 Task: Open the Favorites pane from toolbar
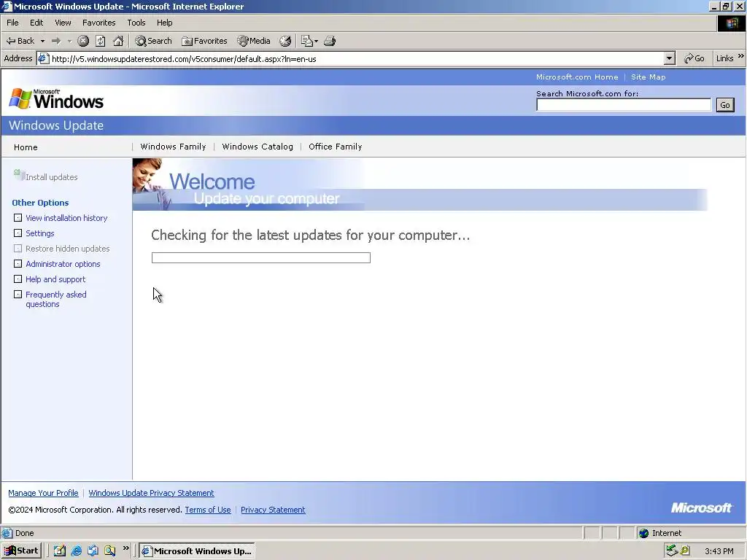pos(204,41)
